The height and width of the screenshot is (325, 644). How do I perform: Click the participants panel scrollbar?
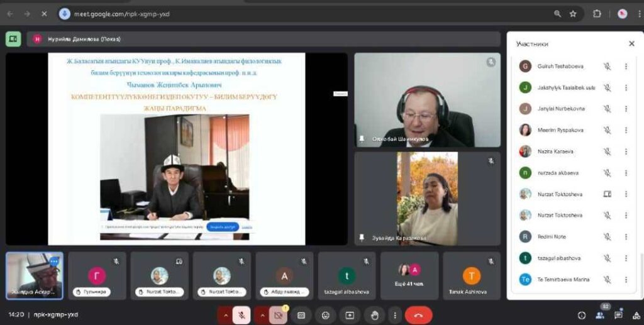tap(641, 273)
